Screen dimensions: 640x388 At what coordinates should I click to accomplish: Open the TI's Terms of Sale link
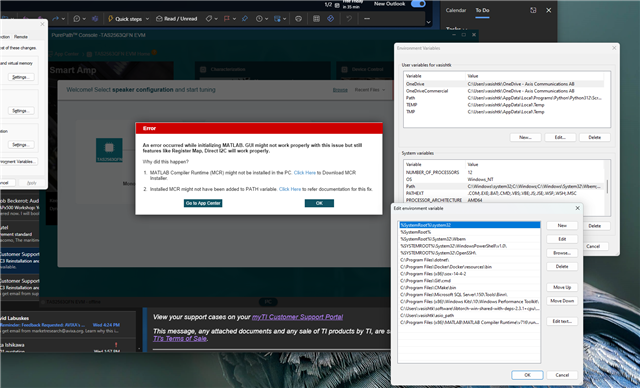pos(180,338)
